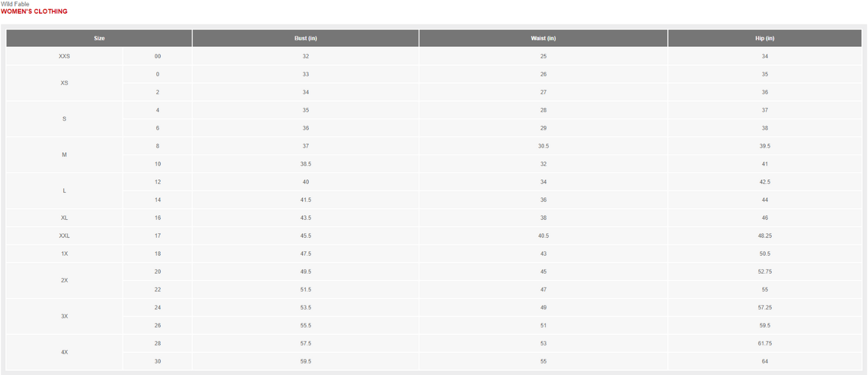
Task: Click the M size label
Action: pyautogui.click(x=64, y=155)
